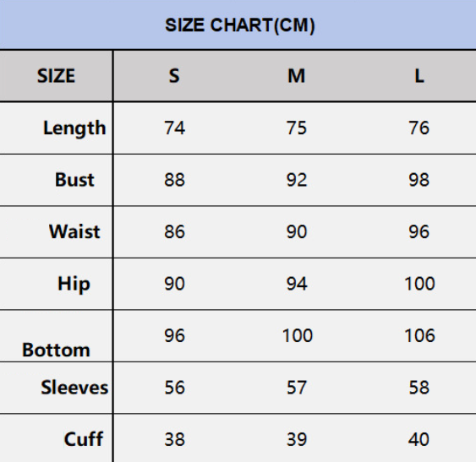Viewport: 476px width, 462px height.
Task: Select Cuff value 40 for size L
Action: pyautogui.click(x=419, y=439)
